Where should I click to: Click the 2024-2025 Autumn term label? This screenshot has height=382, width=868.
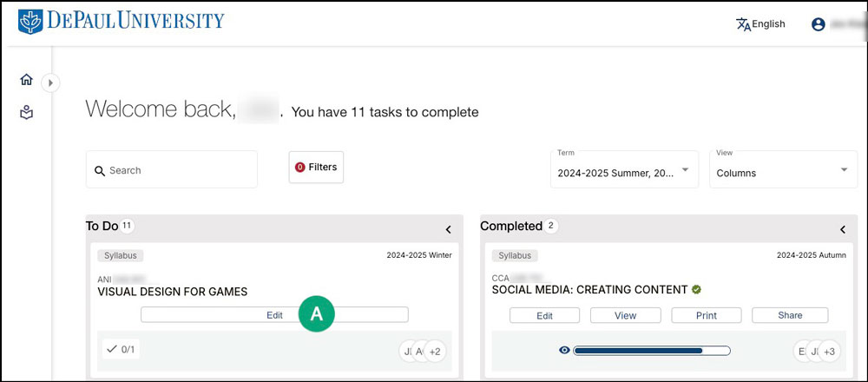click(811, 255)
